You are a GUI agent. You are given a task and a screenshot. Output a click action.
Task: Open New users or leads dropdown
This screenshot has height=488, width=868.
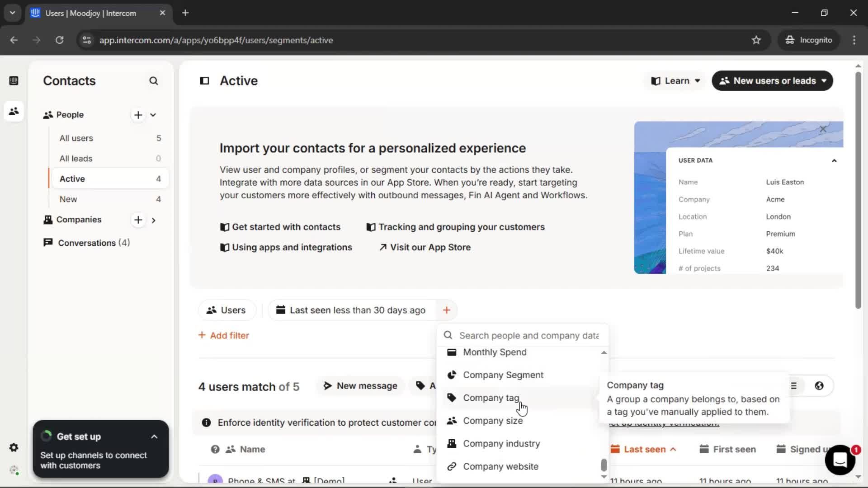pyautogui.click(x=773, y=81)
